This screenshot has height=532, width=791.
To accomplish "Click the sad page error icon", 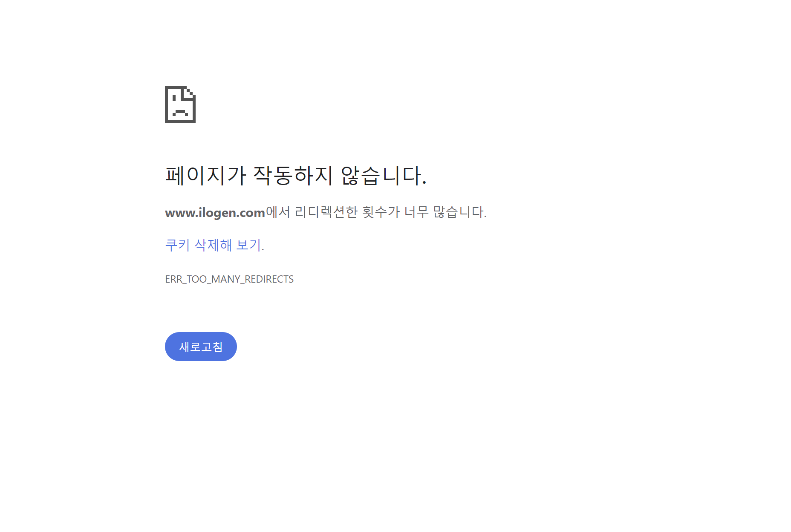I will click(x=180, y=104).
